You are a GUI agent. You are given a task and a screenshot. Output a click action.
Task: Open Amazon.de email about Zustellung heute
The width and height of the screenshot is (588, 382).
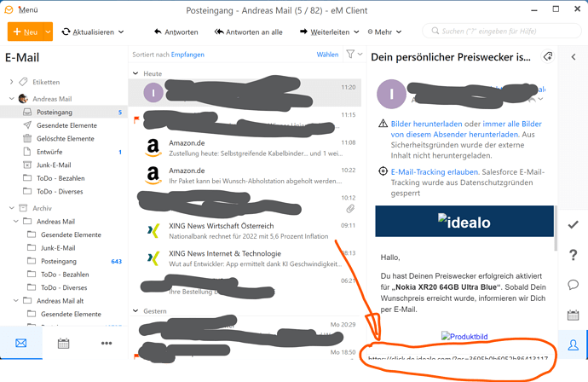pyautogui.click(x=245, y=148)
